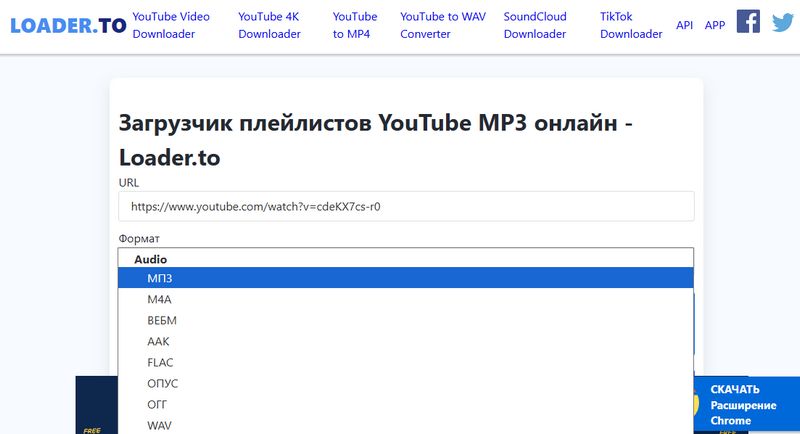Select the МП3 audio format option
800x434 pixels.
(406, 278)
